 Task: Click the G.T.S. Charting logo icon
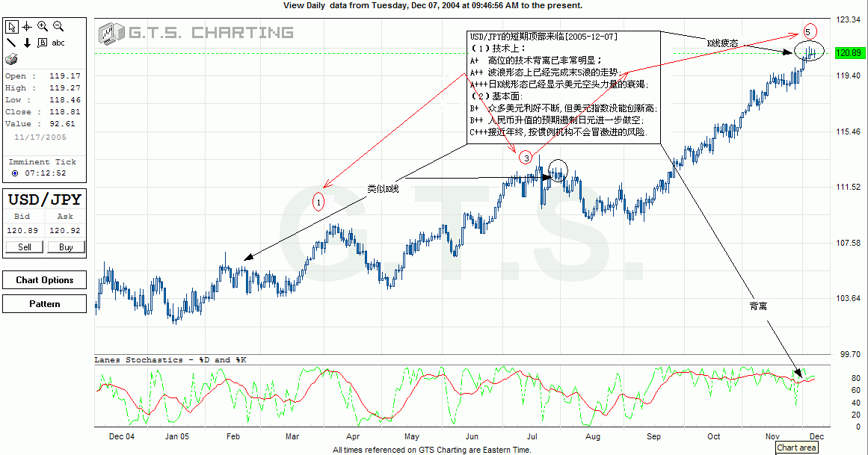(112, 33)
